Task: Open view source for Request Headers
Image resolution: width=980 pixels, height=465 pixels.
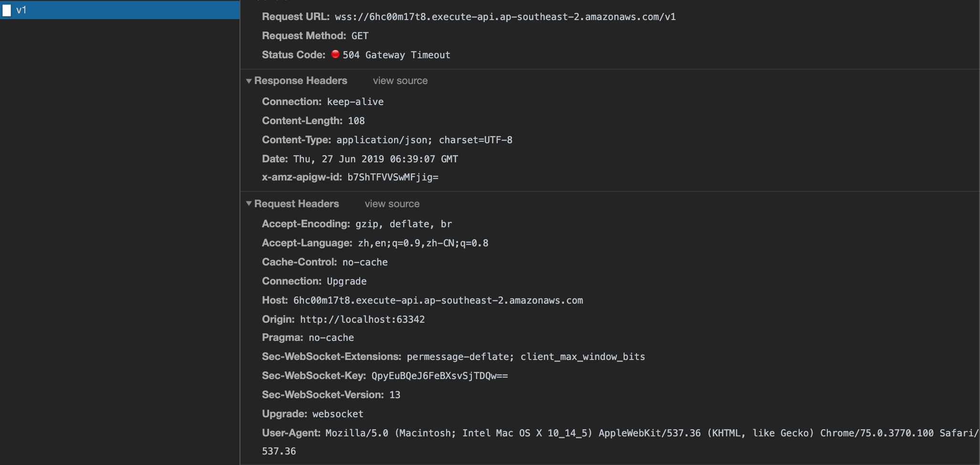Action: pyautogui.click(x=392, y=204)
